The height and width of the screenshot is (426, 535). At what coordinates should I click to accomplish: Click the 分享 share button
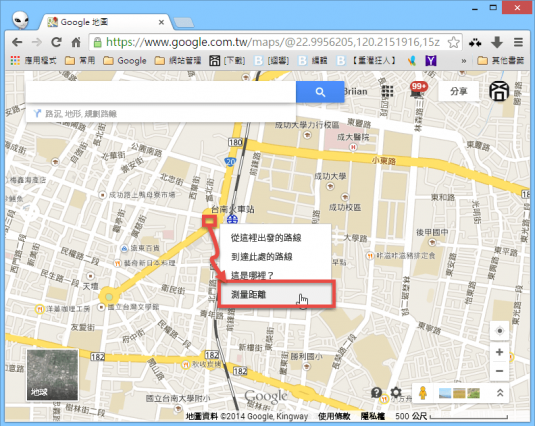click(458, 91)
